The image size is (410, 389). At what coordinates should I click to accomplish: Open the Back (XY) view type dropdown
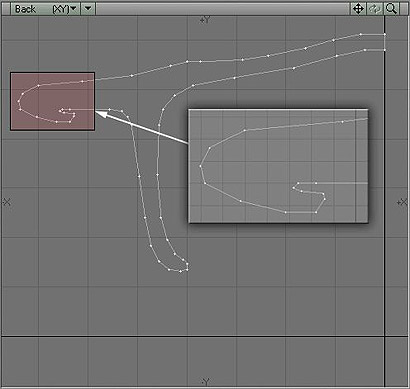coord(45,9)
